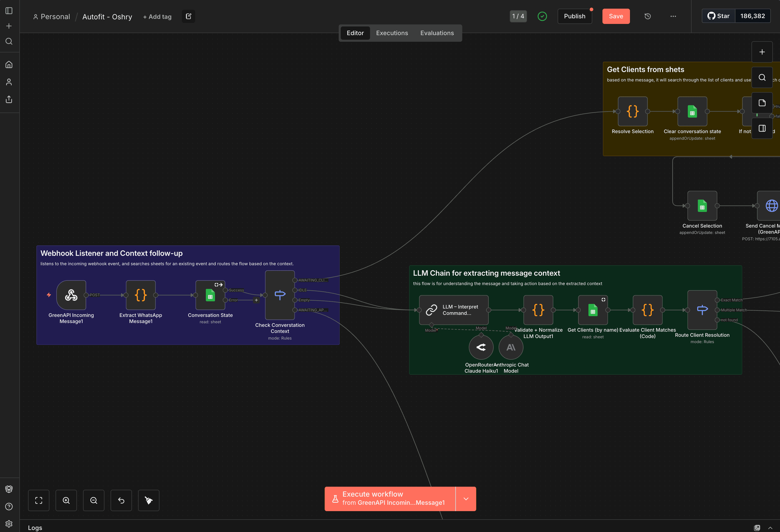This screenshot has height=532, width=780.
Task: Select the Conversation State sheets node
Action: 210,295
